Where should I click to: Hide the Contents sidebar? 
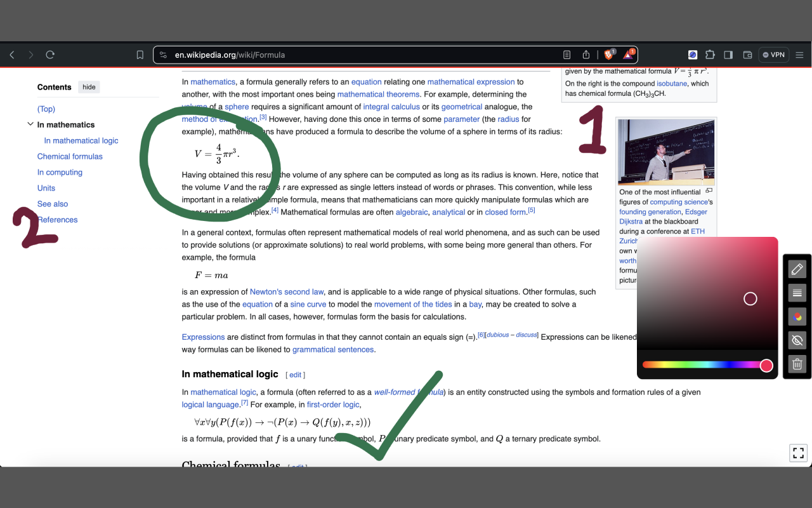click(x=89, y=87)
